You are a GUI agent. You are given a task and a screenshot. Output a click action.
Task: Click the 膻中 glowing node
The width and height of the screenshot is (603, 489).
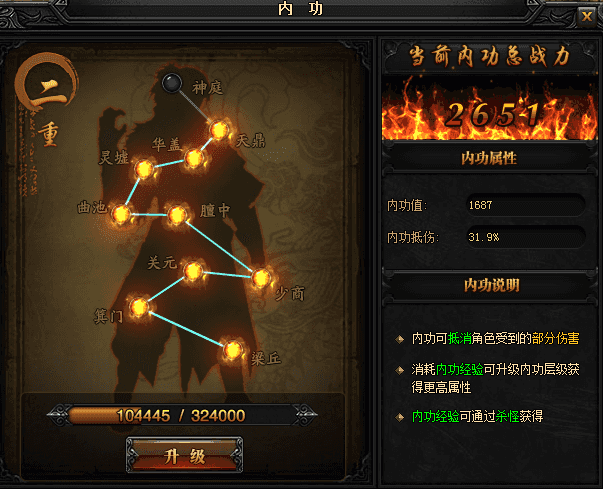pyautogui.click(x=177, y=215)
